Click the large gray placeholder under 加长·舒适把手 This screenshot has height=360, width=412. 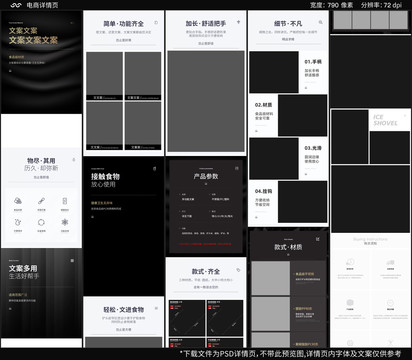pyautogui.click(x=206, y=101)
